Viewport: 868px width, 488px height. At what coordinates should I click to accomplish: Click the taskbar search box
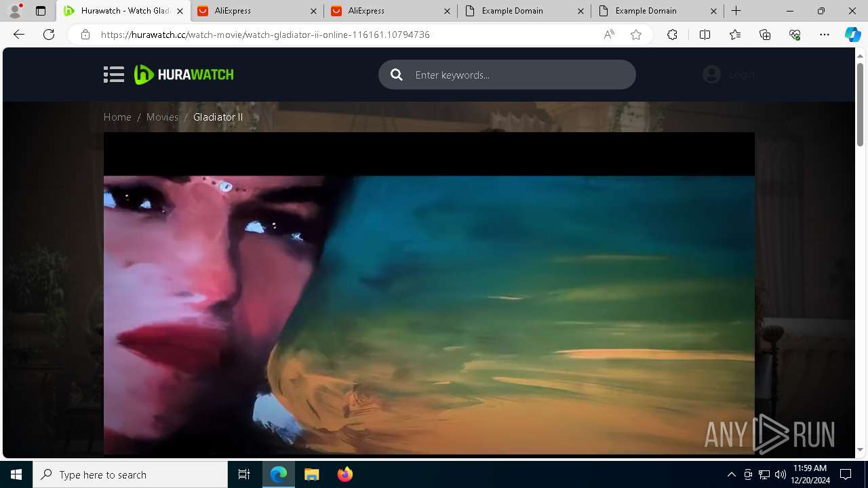130,474
